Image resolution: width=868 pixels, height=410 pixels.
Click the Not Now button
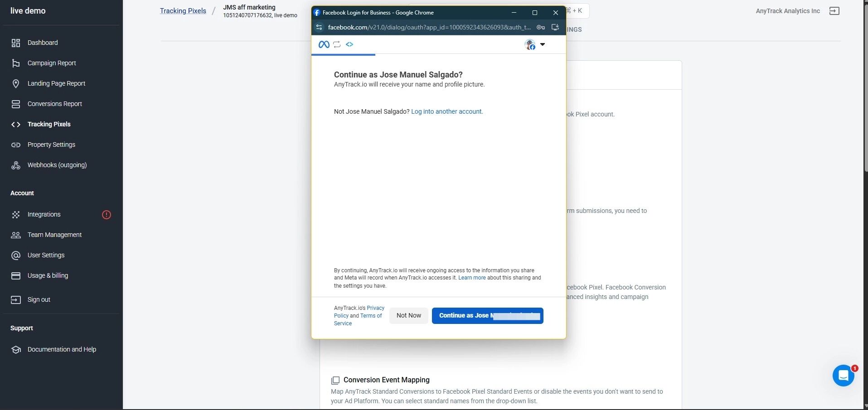(409, 316)
